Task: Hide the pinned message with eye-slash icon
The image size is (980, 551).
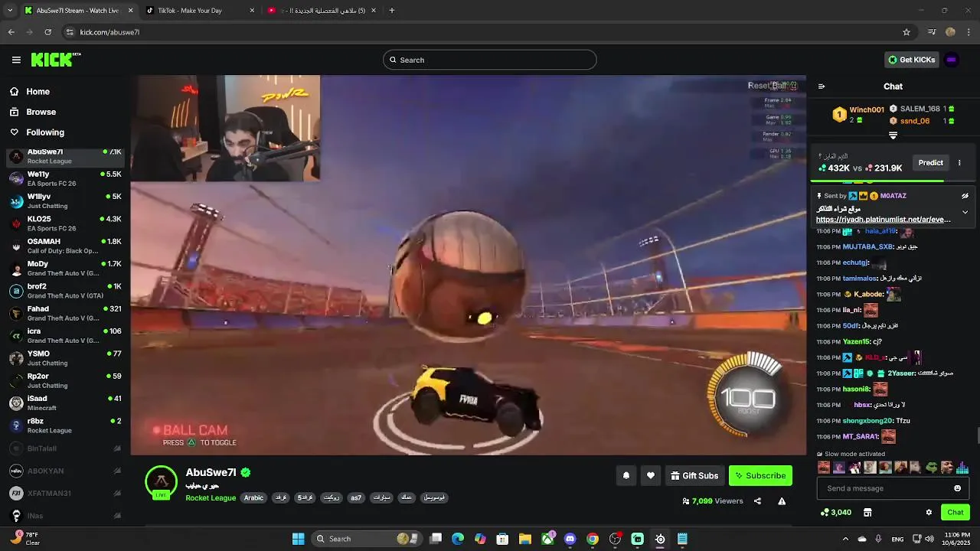Action: pyautogui.click(x=965, y=196)
